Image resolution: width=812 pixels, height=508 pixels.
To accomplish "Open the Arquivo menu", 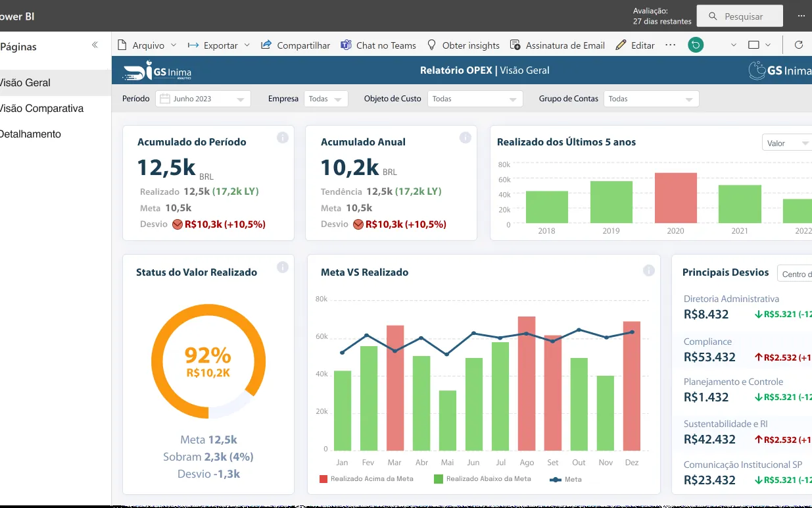I will [147, 45].
